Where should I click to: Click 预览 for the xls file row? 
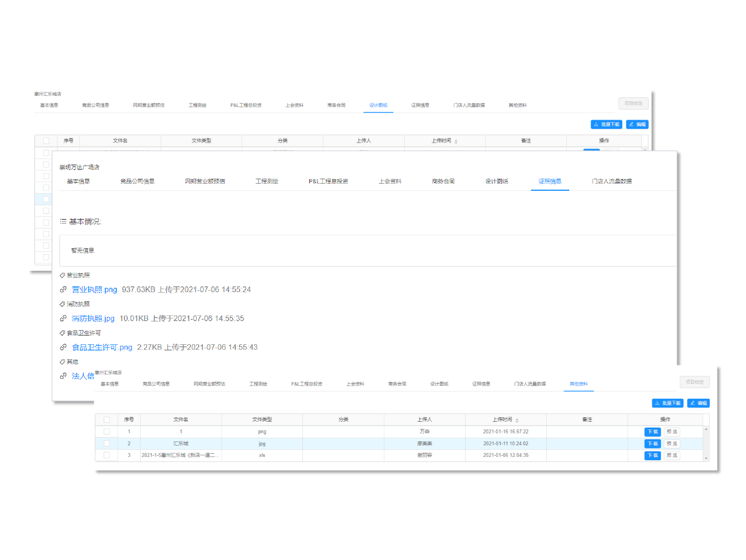(672, 455)
